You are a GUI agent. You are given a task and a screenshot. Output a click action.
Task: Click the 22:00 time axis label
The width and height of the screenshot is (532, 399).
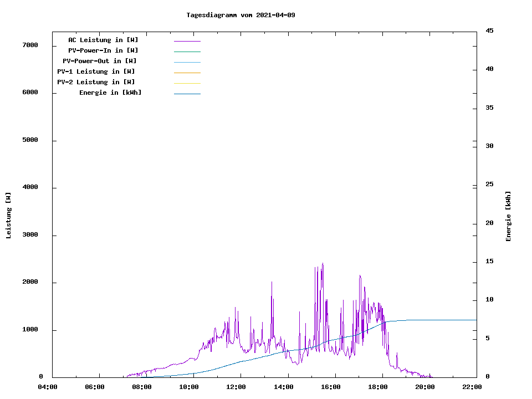coord(472,387)
